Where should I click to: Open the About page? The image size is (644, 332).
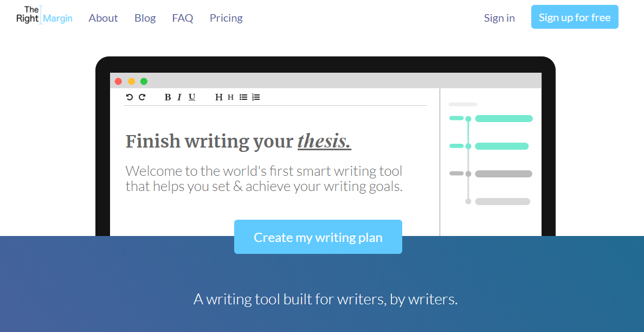click(x=103, y=18)
